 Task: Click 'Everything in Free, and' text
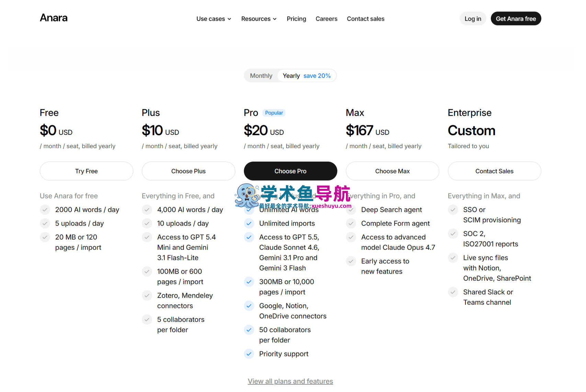[178, 196]
